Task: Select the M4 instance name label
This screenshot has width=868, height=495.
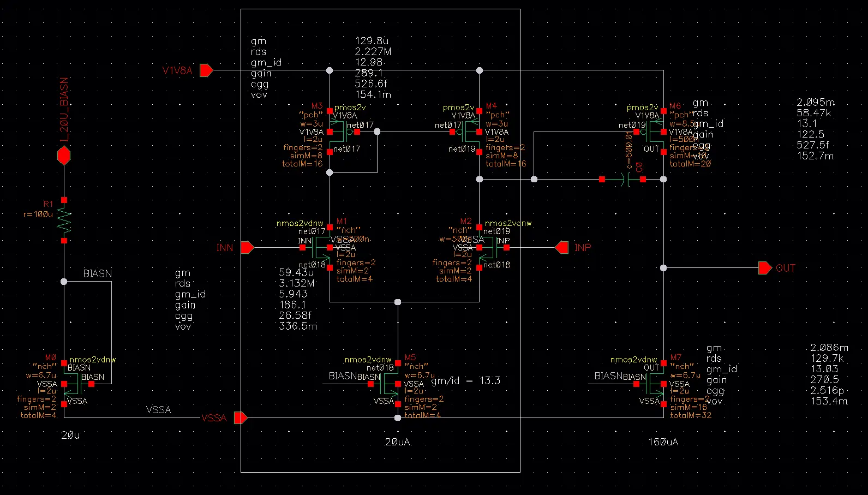Action: [x=492, y=106]
